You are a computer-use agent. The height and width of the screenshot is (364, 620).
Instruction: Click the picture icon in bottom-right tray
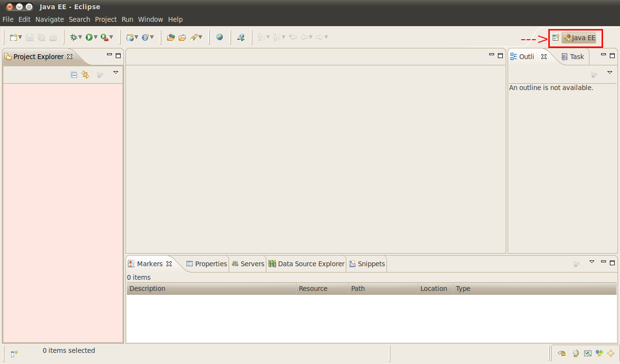click(x=588, y=353)
